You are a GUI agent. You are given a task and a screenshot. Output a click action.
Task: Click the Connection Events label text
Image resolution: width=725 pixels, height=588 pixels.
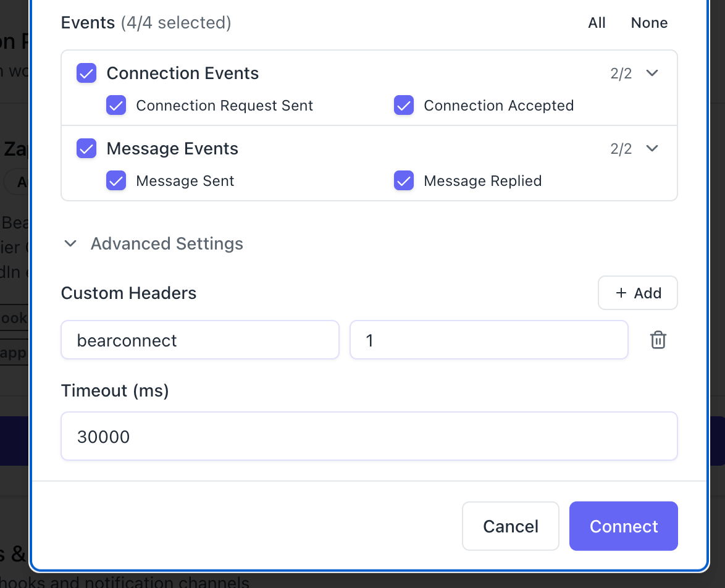pyautogui.click(x=182, y=73)
